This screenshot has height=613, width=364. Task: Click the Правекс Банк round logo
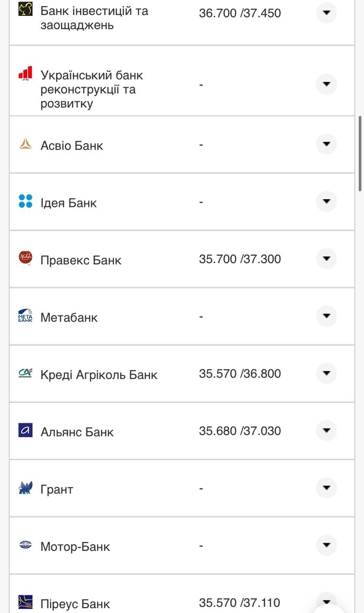coord(25,258)
